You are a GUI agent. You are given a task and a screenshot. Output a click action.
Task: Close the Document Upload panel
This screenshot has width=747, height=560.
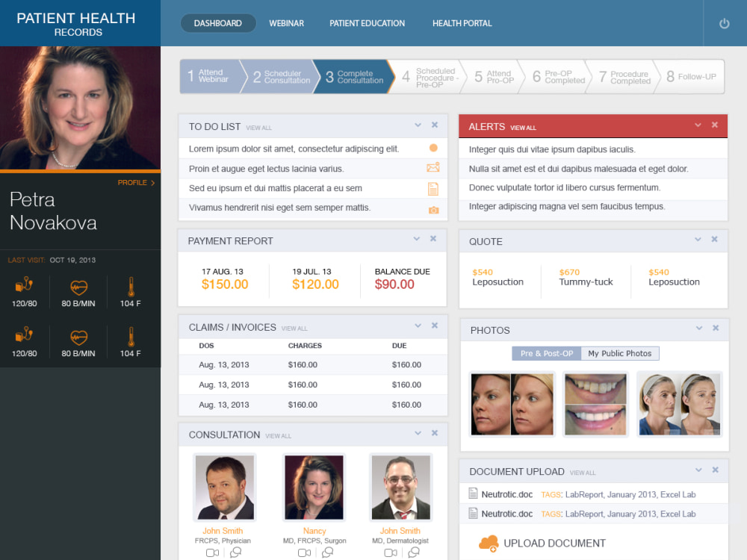tap(715, 470)
